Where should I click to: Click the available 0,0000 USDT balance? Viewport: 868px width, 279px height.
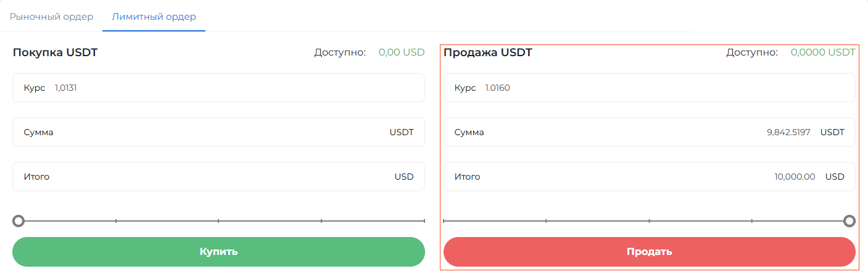click(x=823, y=52)
